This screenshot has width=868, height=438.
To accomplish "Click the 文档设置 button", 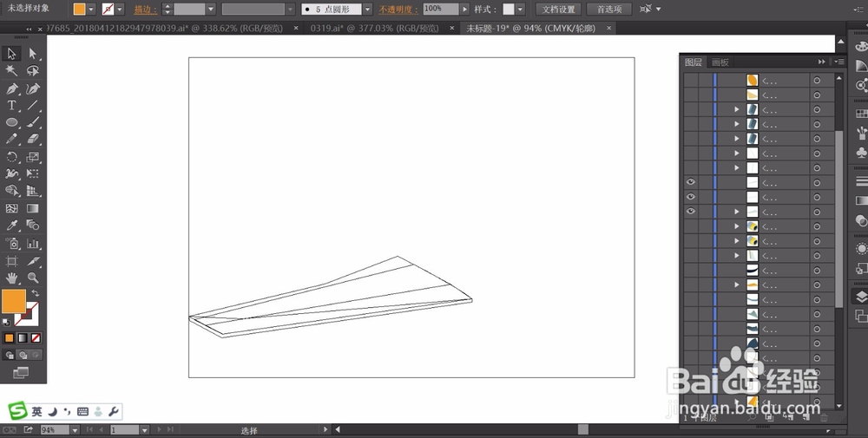I will click(558, 10).
